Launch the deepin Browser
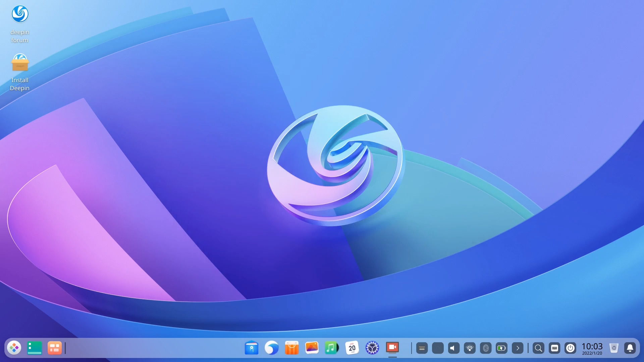The image size is (644, 362). coord(272,348)
